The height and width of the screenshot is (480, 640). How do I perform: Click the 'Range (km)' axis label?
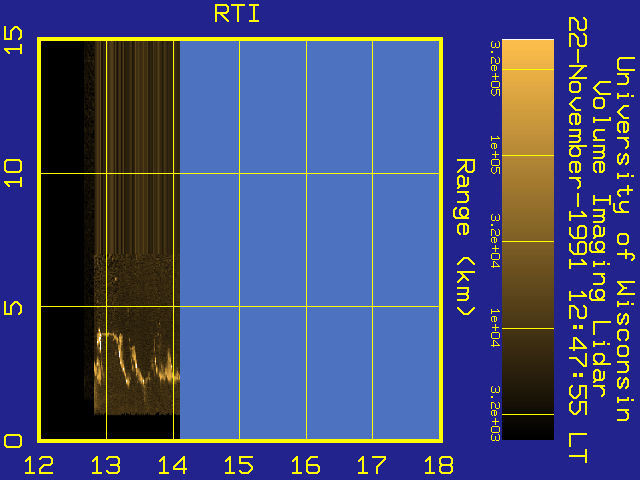click(465, 237)
